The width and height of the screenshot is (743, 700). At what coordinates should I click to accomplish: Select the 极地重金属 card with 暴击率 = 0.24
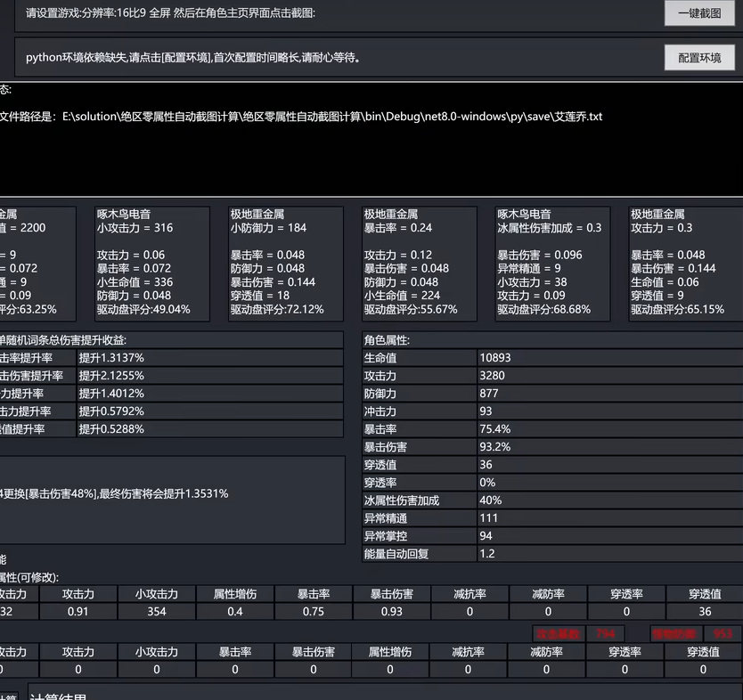[420, 264]
